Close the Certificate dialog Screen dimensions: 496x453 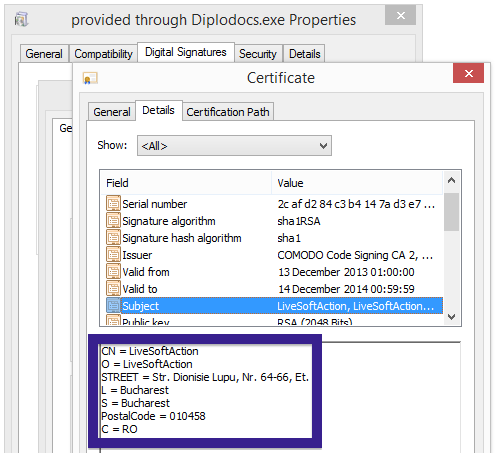coord(468,73)
